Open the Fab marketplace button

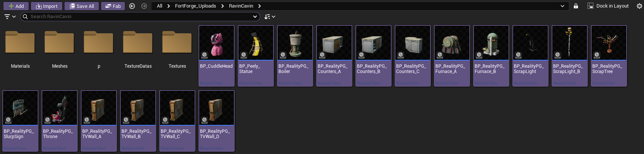tap(113, 6)
